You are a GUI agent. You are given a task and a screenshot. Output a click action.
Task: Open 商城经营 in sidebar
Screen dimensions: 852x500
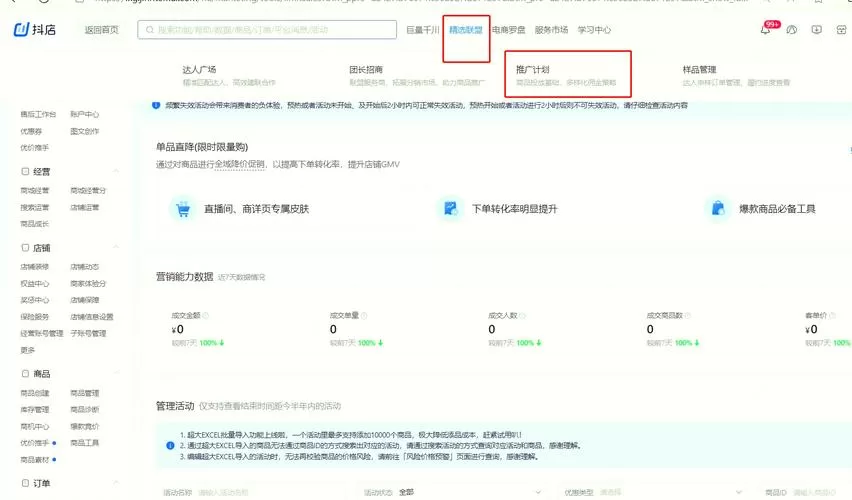[x=35, y=190]
